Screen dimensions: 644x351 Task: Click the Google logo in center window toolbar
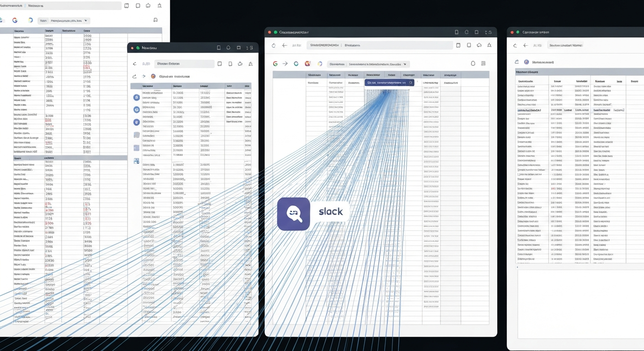pos(275,64)
